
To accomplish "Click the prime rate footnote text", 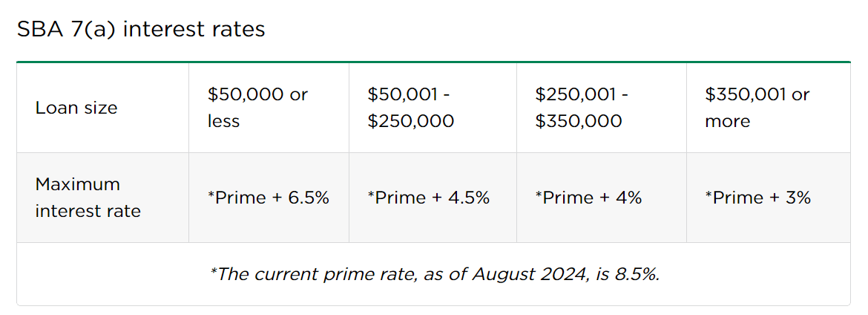I will coord(434,274).
